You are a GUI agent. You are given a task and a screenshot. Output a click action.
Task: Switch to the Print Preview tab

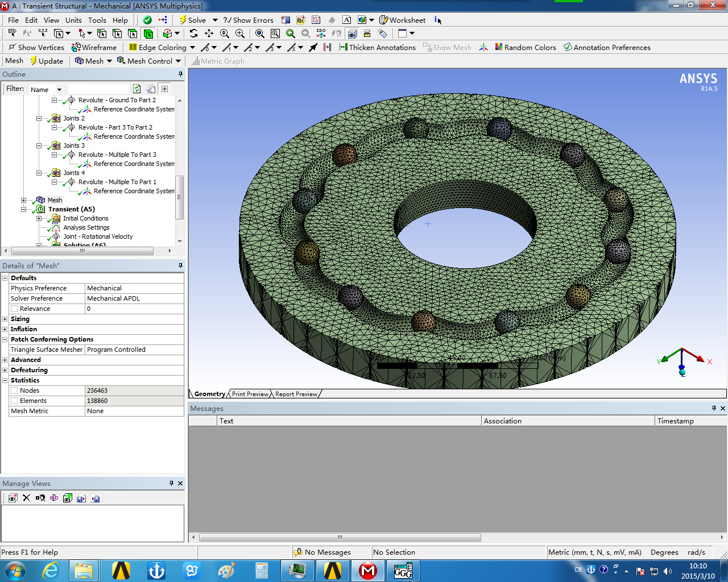coord(250,394)
